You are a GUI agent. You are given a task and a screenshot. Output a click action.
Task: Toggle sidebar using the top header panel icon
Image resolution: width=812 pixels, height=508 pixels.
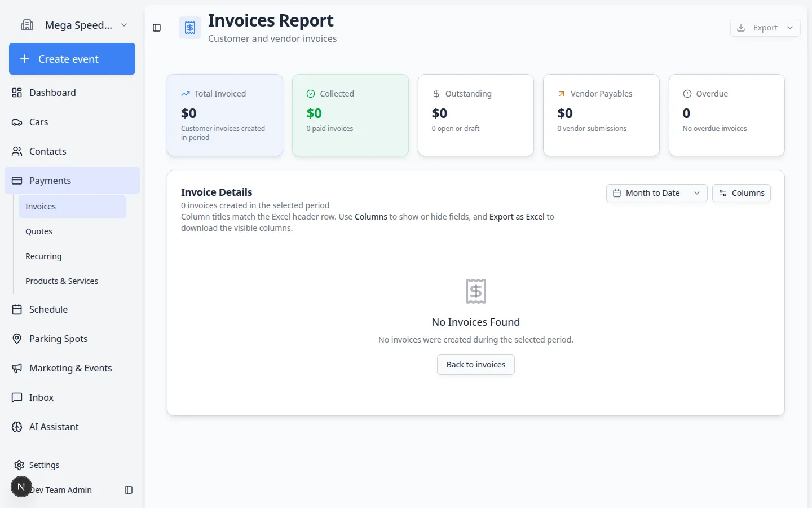[157, 28]
